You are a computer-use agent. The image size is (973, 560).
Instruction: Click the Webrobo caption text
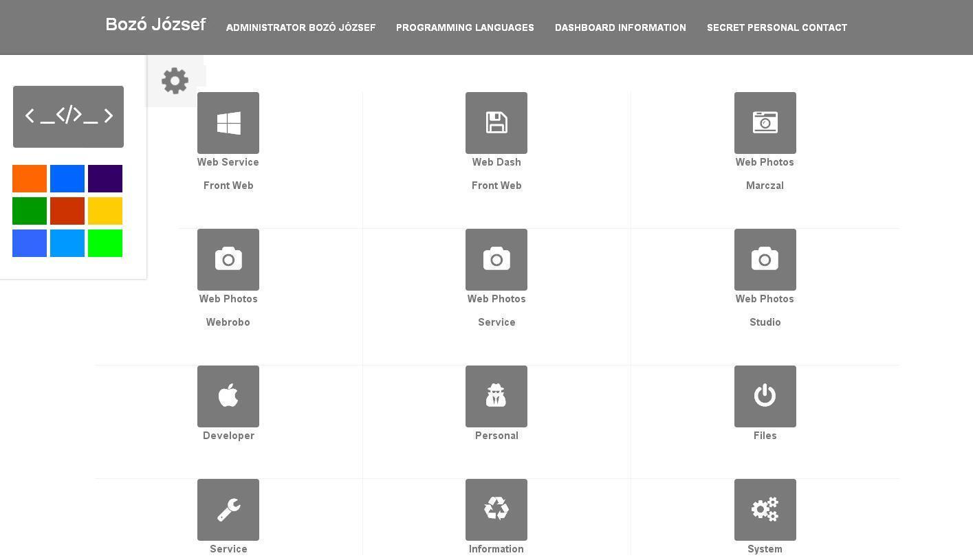[228, 322]
